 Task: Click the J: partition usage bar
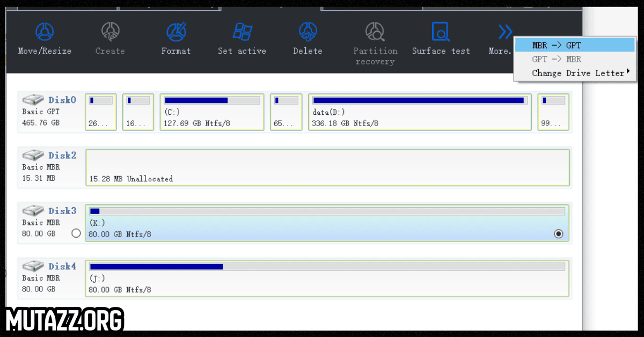coord(327,267)
